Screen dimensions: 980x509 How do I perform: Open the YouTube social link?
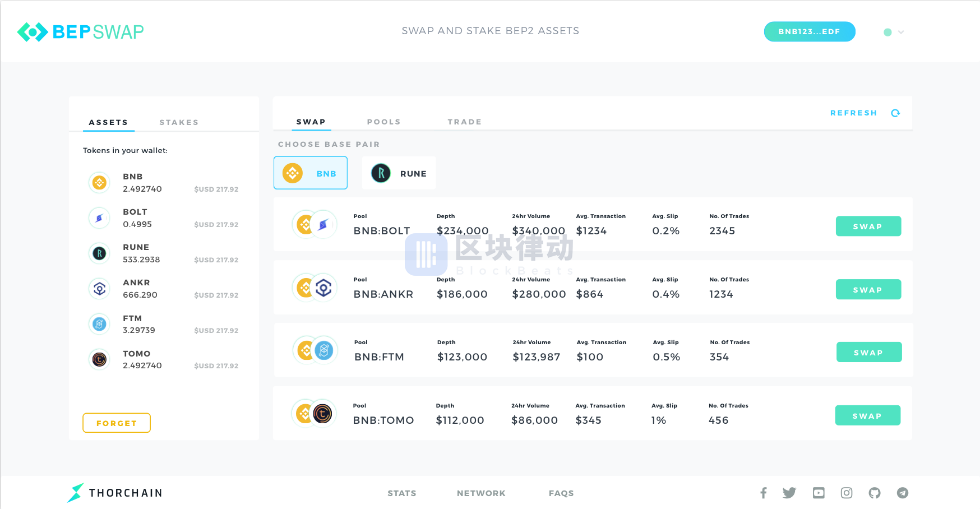819,493
